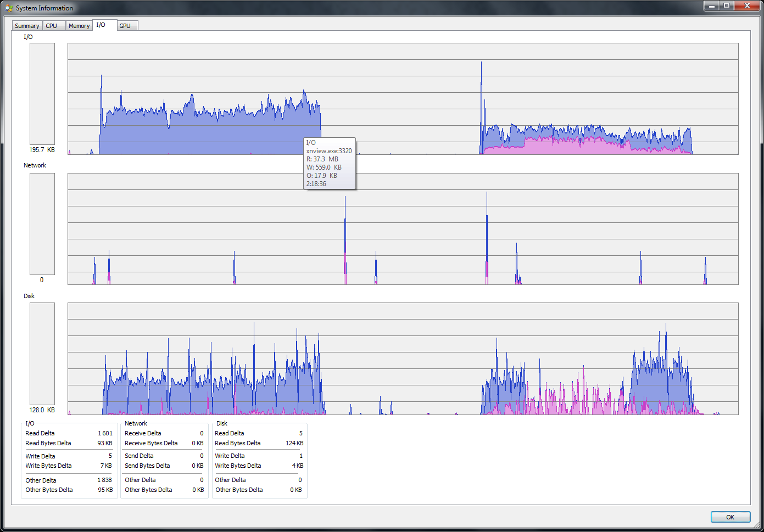Screen dimensions: 764x532
Task: Click the Disk usage meter bar
Action: click(x=42, y=354)
